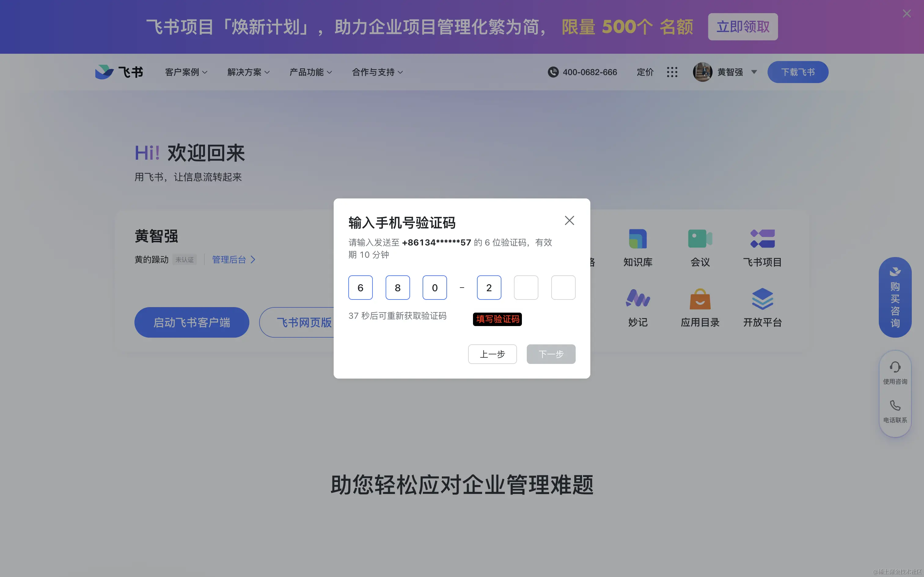Expand the 解决方案 dropdown menu
Image resolution: width=924 pixels, height=577 pixels.
[x=248, y=72]
